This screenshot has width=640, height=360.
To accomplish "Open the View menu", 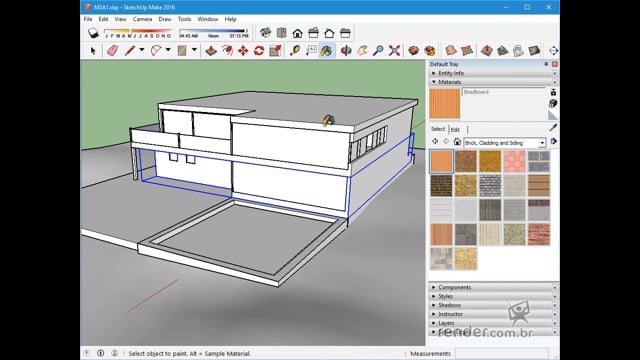I will coord(120,19).
